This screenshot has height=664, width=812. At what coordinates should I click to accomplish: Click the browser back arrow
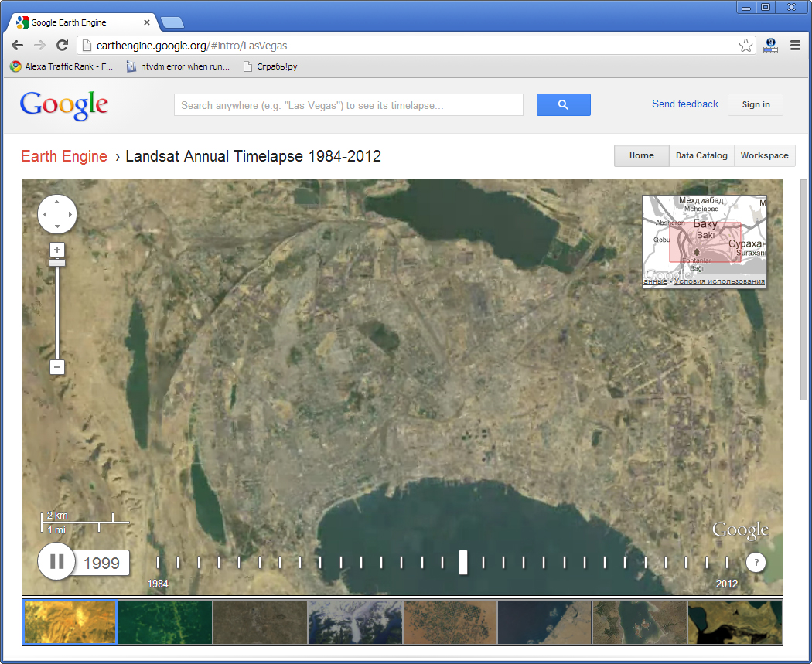point(17,46)
